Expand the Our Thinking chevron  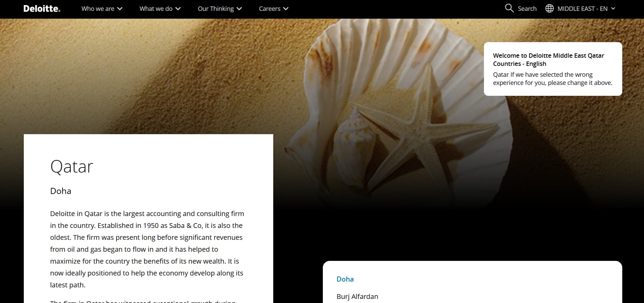239,9
